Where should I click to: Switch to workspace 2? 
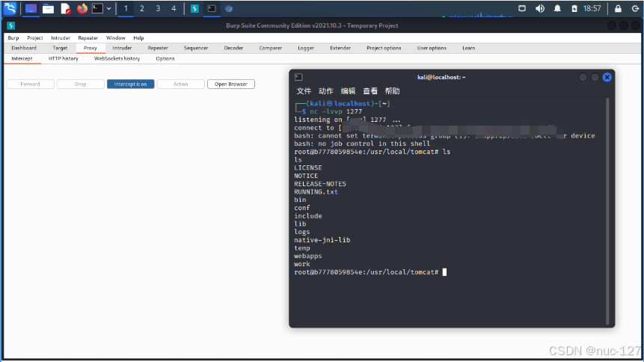(x=141, y=9)
